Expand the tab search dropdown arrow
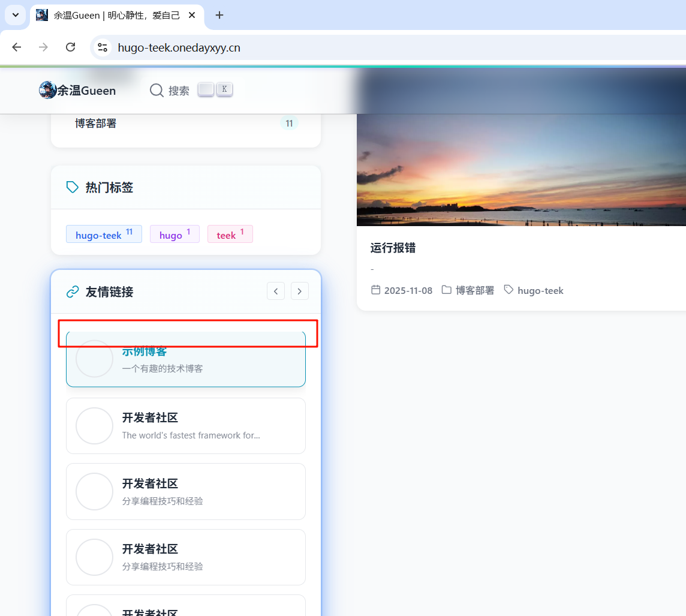 16,15
